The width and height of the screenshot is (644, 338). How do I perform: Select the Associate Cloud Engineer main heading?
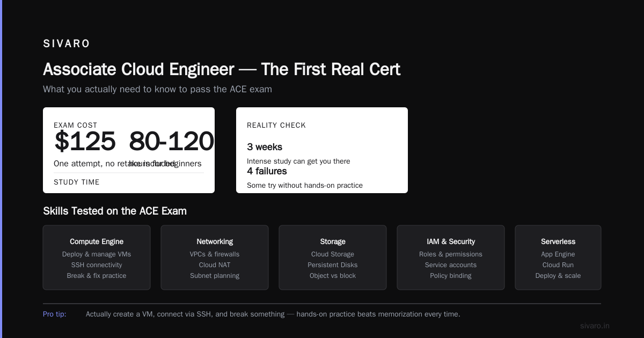[222, 69]
